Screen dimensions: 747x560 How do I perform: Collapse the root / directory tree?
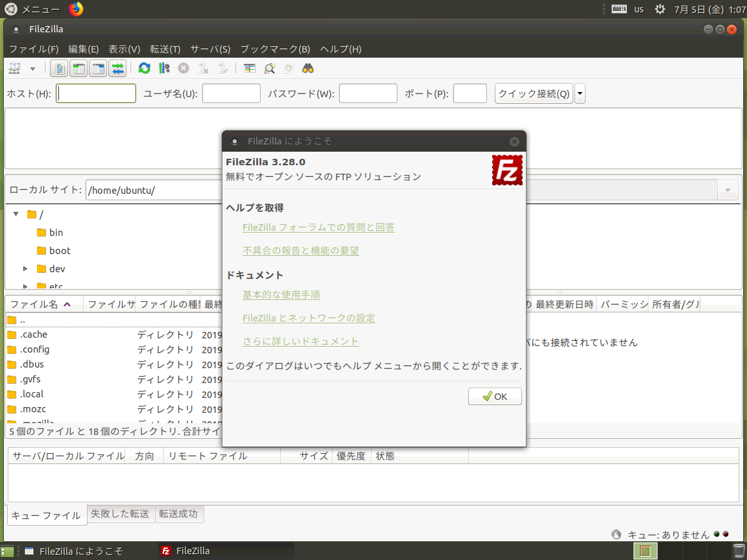(x=16, y=214)
